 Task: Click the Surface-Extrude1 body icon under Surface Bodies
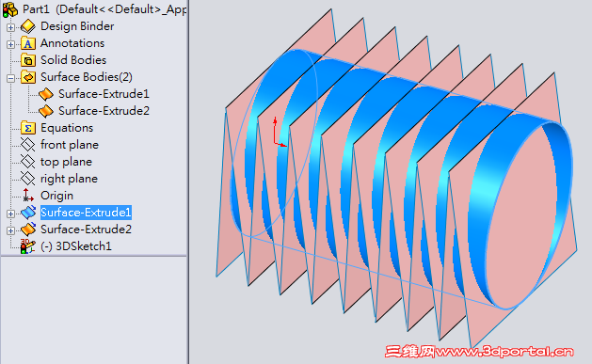pos(46,94)
